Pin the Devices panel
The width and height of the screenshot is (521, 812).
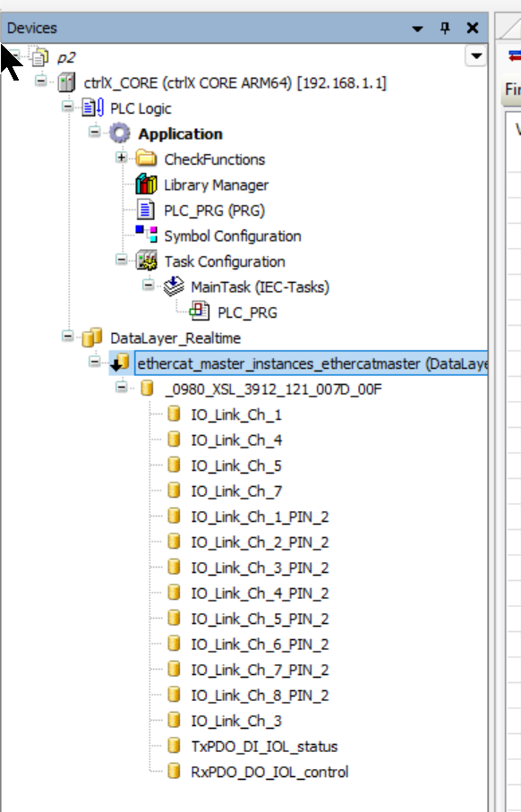[x=445, y=28]
